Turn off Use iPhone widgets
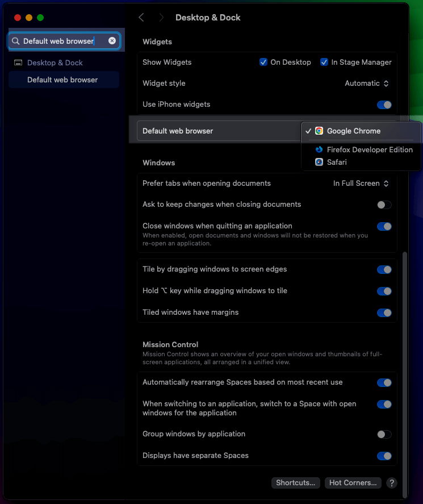 click(x=384, y=105)
